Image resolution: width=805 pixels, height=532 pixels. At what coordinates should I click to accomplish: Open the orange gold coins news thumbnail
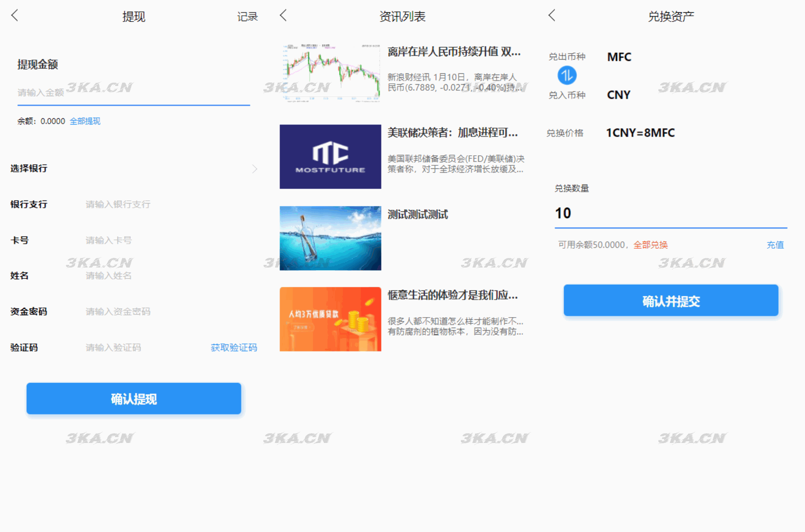(330, 319)
